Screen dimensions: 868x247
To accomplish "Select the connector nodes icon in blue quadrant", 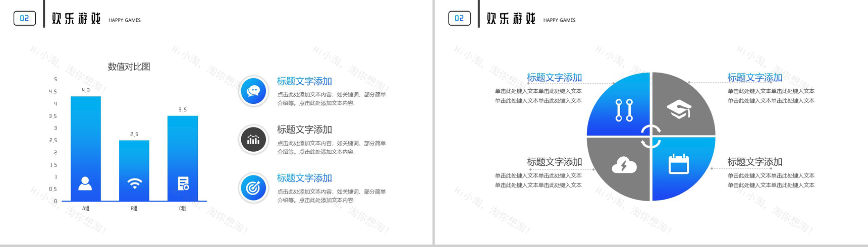I will pos(624,110).
